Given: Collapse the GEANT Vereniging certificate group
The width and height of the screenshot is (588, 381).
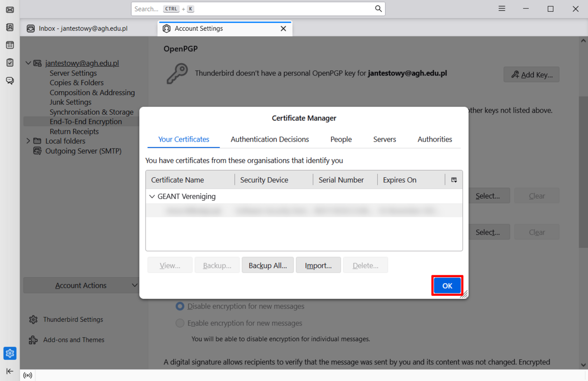Looking at the screenshot, I should pyautogui.click(x=152, y=196).
